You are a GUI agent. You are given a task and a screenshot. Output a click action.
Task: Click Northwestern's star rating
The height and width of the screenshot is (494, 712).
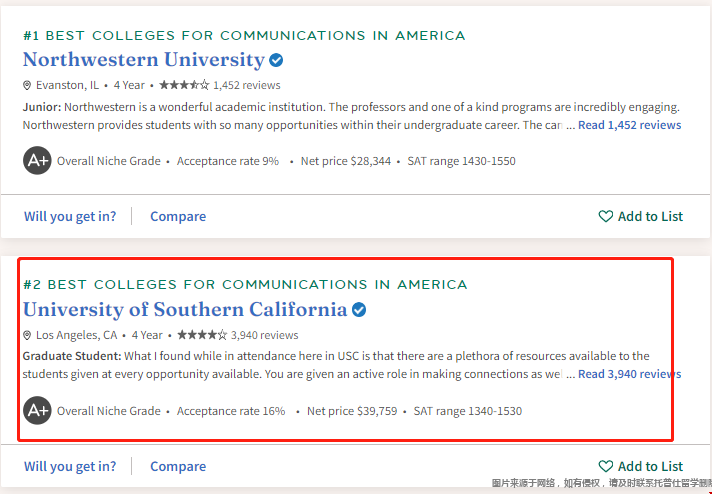point(184,85)
